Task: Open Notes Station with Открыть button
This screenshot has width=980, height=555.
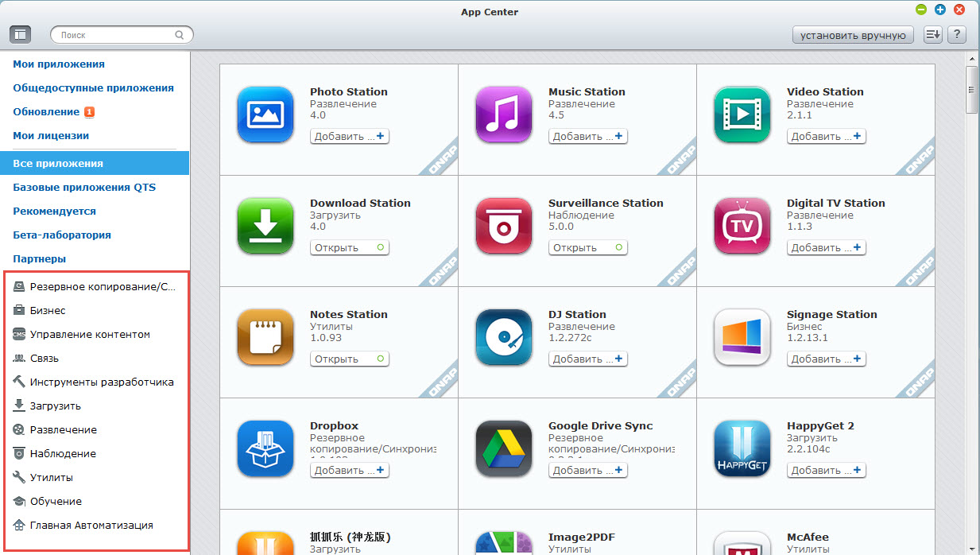Action: click(350, 359)
